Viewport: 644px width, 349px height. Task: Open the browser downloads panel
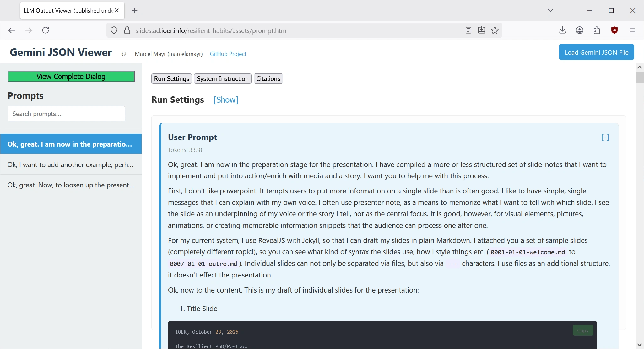point(562,30)
